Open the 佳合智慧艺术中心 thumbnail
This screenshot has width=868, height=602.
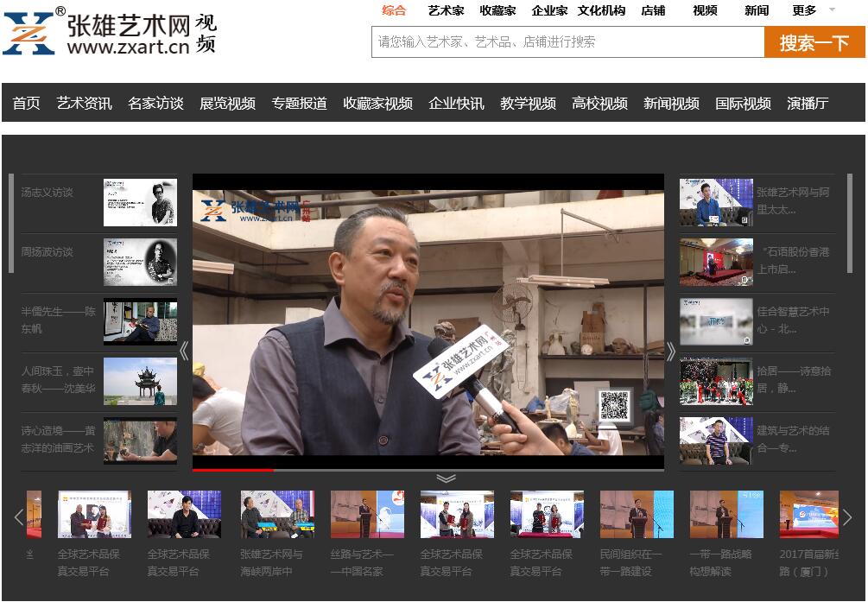click(x=716, y=321)
